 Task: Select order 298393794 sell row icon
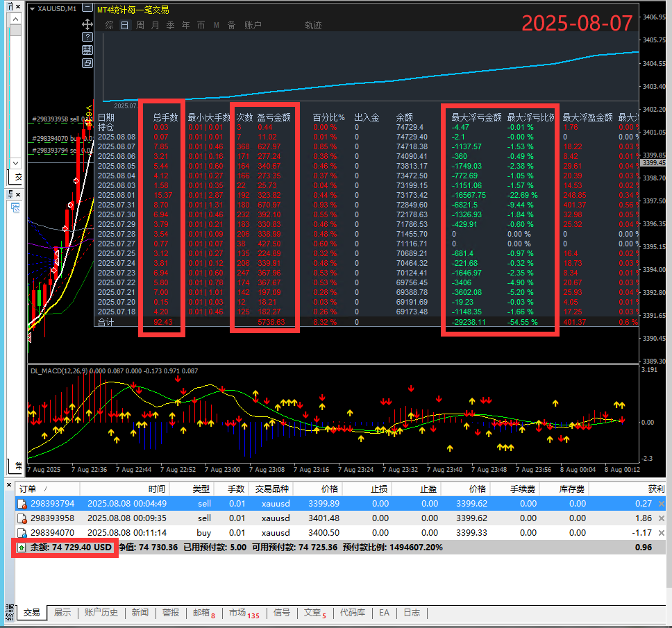[22, 504]
